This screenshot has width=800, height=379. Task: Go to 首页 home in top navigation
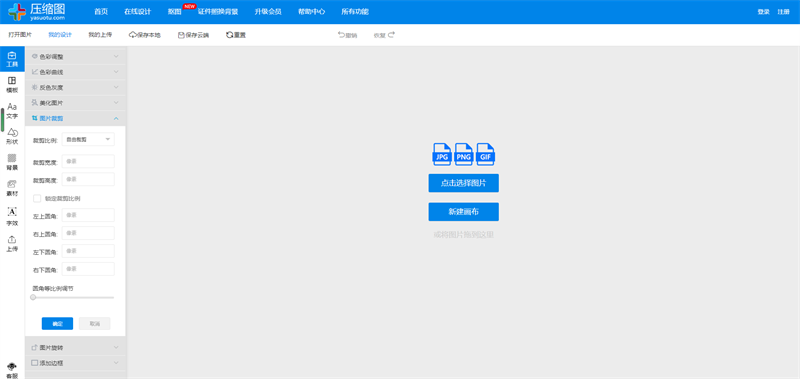coord(101,12)
